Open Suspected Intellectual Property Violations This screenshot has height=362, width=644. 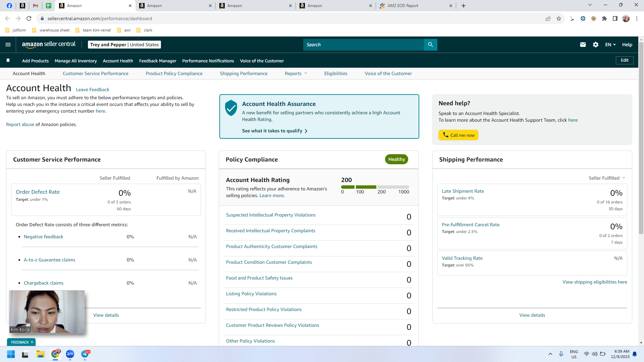[271, 215]
